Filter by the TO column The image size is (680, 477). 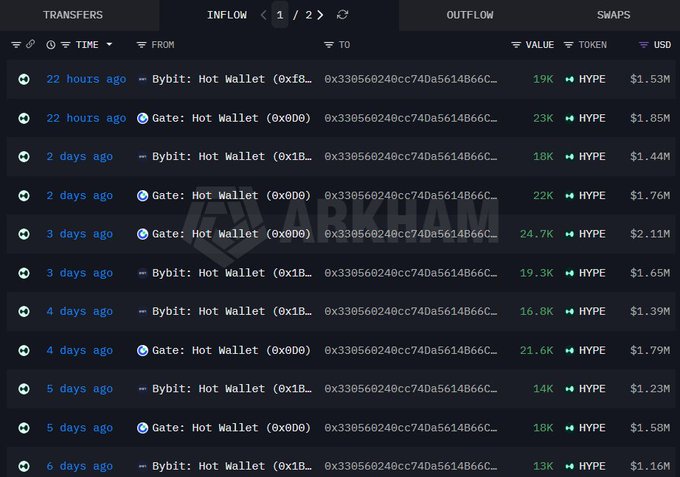tap(329, 45)
